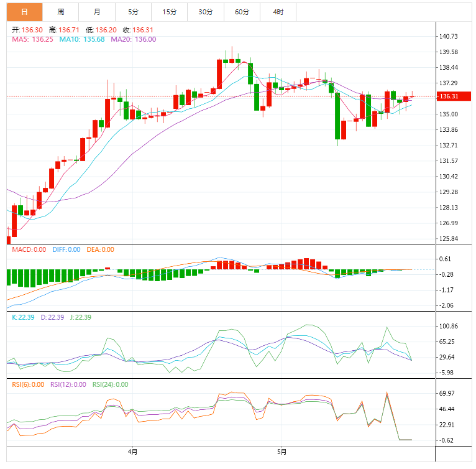Click the MA10: 135.68 indicator label

click(x=82, y=40)
